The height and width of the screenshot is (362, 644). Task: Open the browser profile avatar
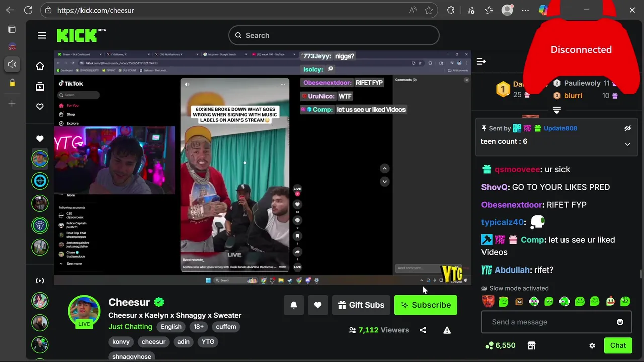(x=507, y=10)
